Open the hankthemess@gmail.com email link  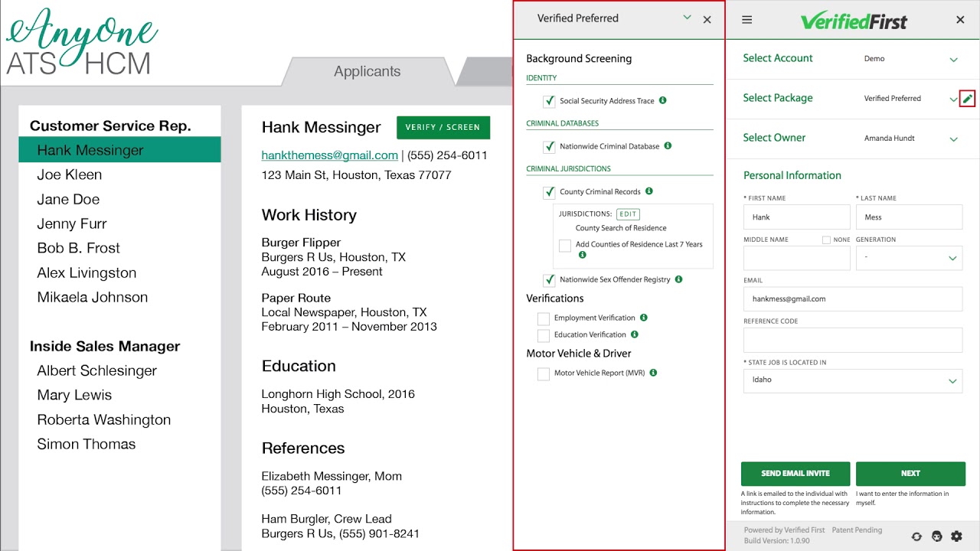point(330,155)
